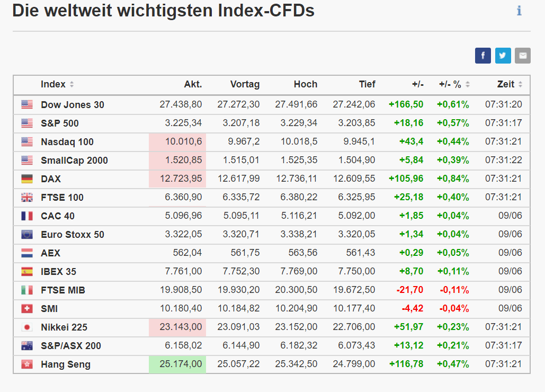Click the green Hang Seng current price cell
This screenshot has width=545, height=392.
pos(177,364)
